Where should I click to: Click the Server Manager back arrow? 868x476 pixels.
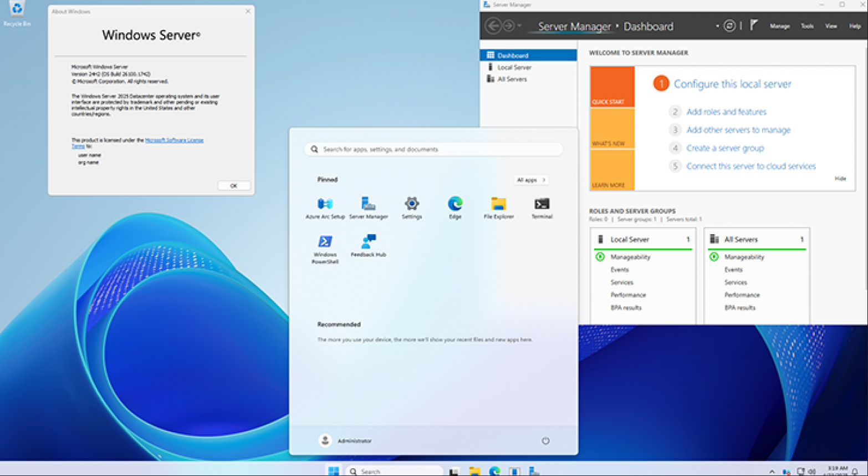pyautogui.click(x=493, y=26)
